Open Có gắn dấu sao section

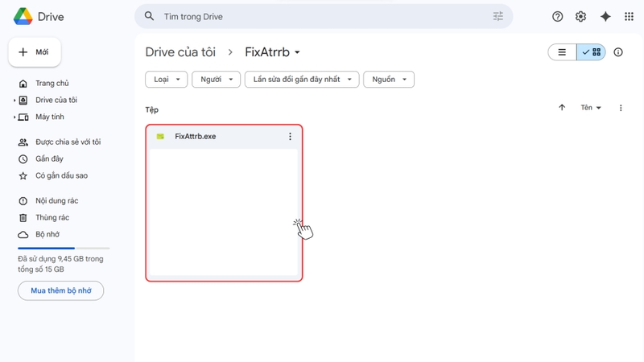click(62, 175)
